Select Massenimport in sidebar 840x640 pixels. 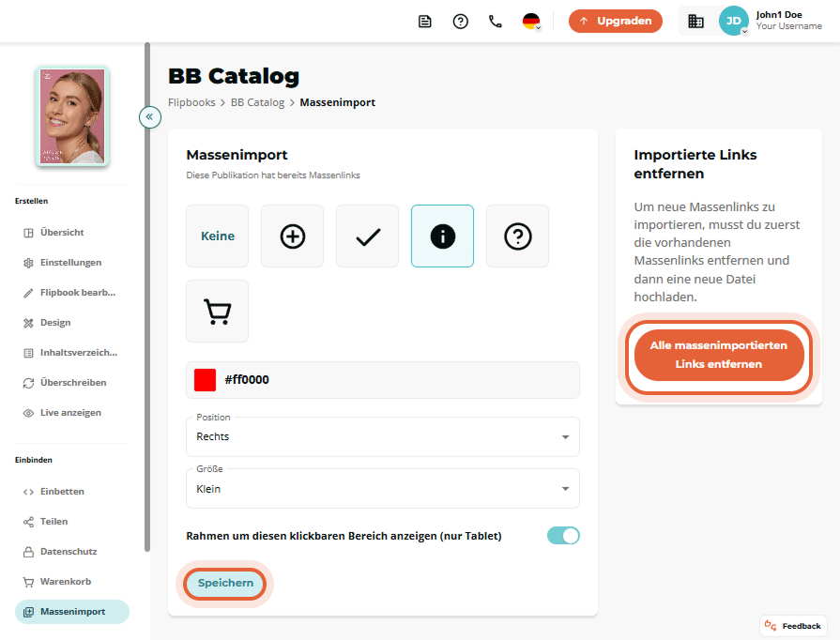click(x=71, y=612)
